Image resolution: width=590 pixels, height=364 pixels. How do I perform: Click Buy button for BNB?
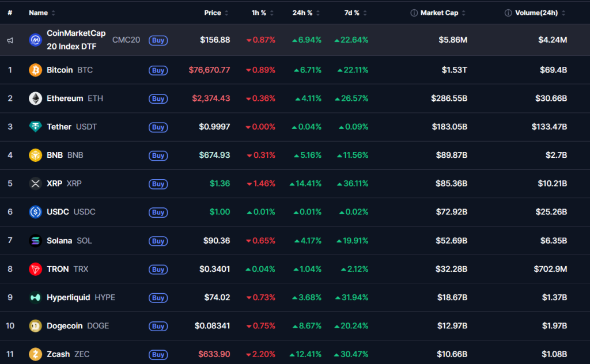tap(158, 156)
